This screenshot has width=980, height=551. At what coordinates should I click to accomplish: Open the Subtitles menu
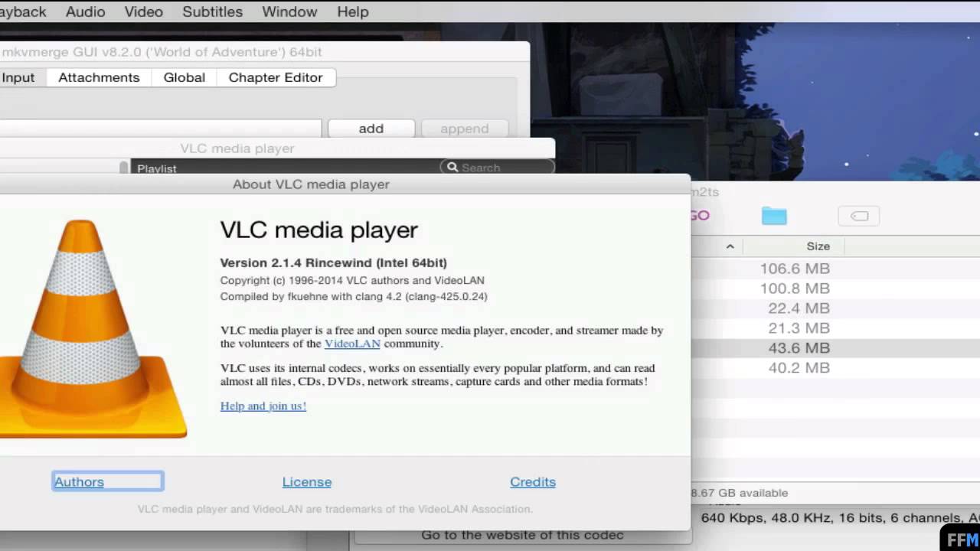(x=212, y=11)
